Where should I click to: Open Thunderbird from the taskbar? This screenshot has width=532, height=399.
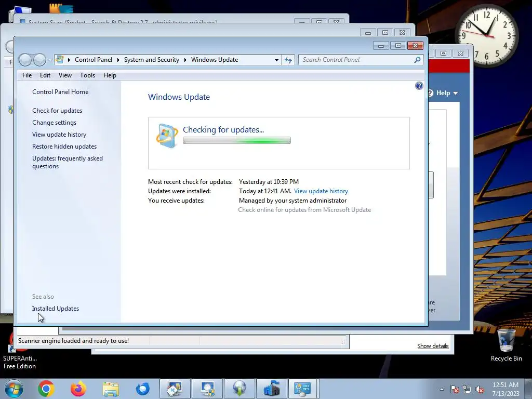(x=143, y=389)
